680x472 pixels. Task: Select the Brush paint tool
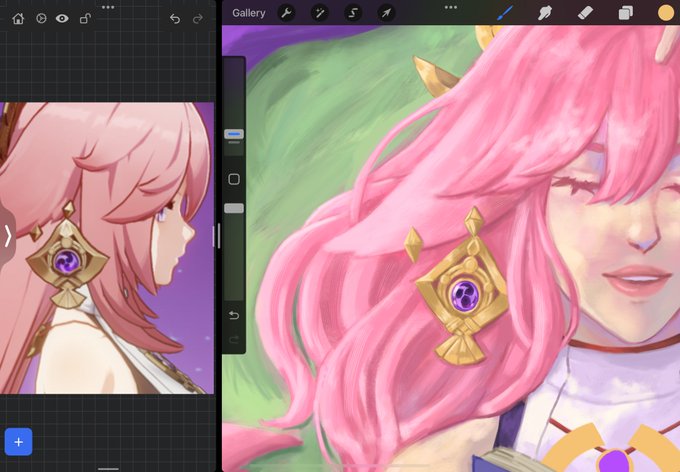pyautogui.click(x=504, y=13)
